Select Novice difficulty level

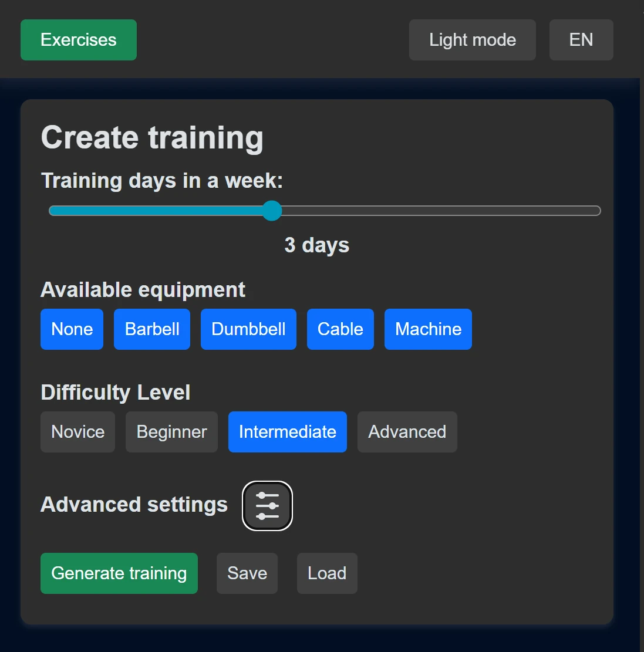pos(77,432)
